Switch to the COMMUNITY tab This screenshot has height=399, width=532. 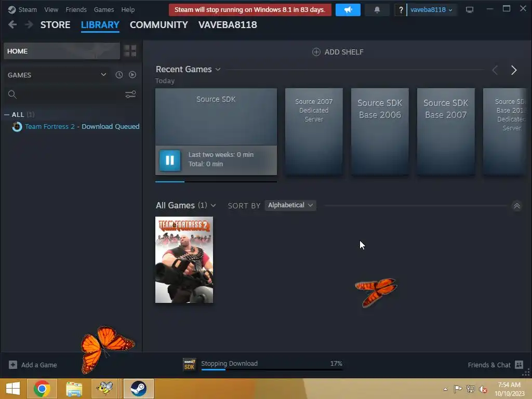coord(159,25)
